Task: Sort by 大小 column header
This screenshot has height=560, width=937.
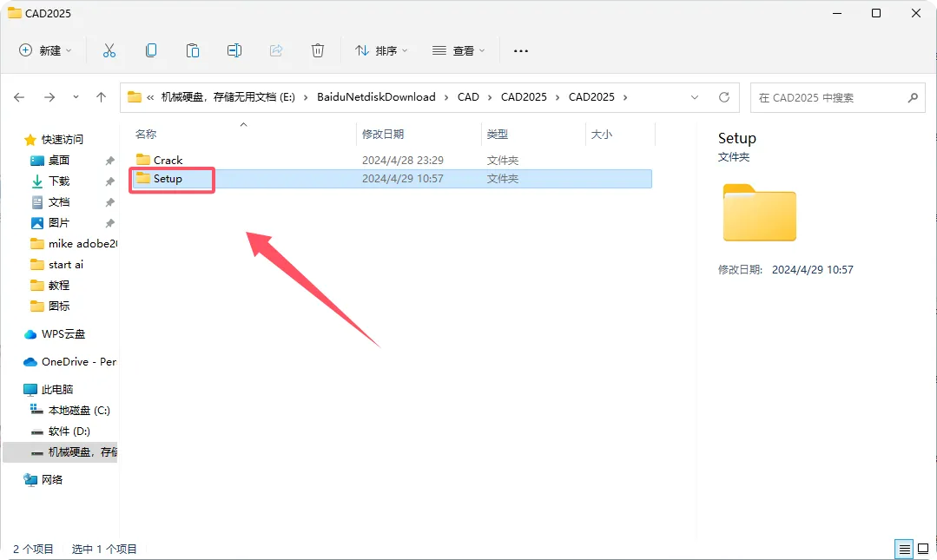Action: click(x=601, y=134)
